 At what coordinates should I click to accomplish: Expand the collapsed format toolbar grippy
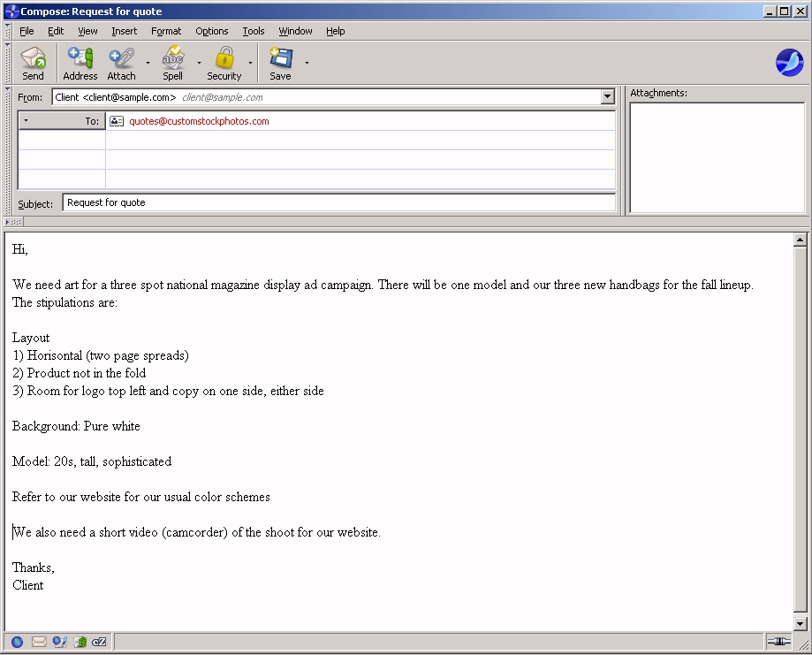(x=13, y=222)
